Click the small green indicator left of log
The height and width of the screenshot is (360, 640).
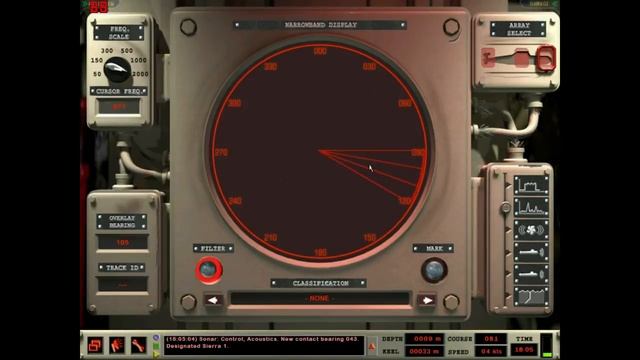tap(156, 347)
